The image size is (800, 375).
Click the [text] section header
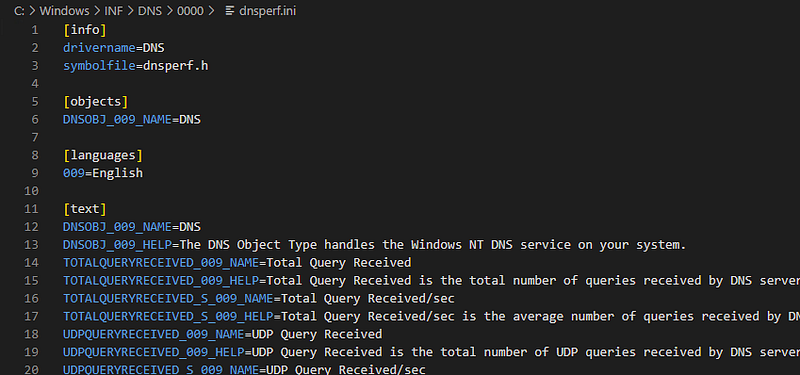coord(85,209)
